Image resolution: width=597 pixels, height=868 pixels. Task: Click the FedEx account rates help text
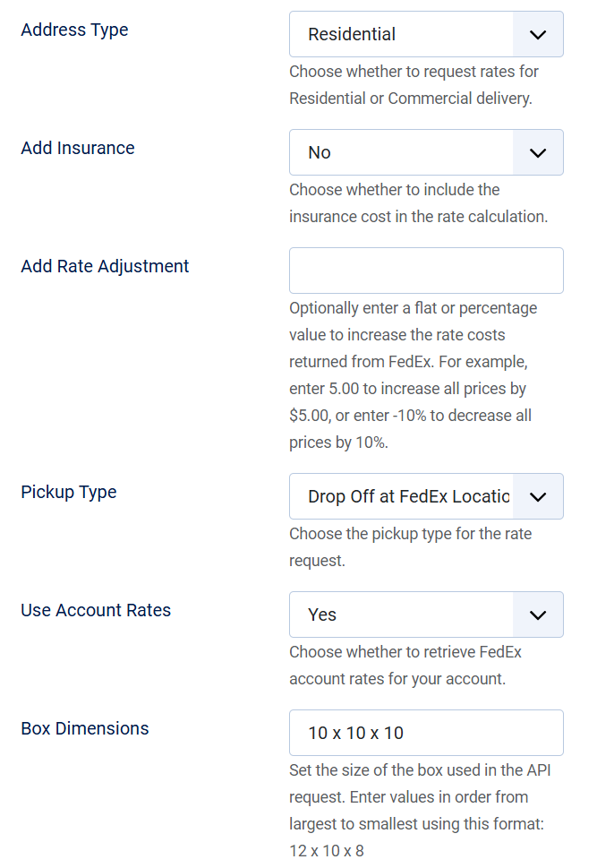pos(405,666)
